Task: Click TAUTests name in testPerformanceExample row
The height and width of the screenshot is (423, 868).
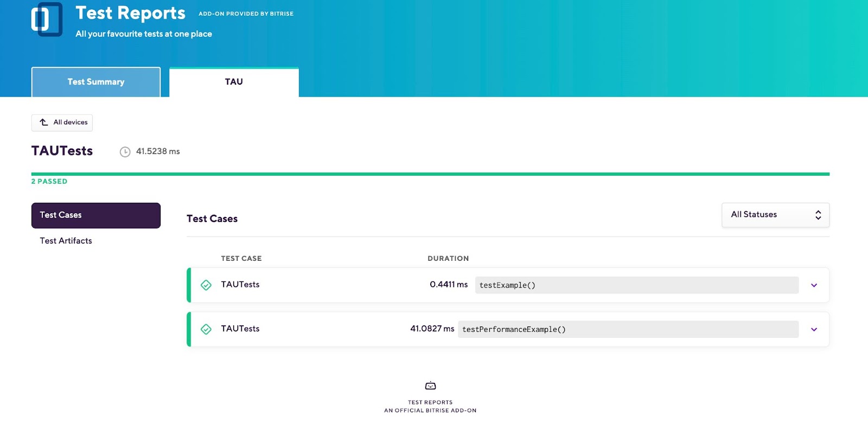Action: coord(240,329)
